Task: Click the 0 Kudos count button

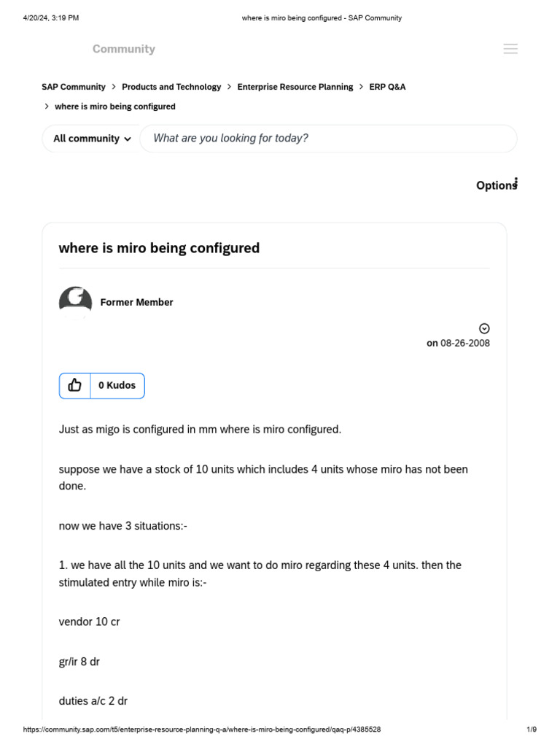Action: 117,386
